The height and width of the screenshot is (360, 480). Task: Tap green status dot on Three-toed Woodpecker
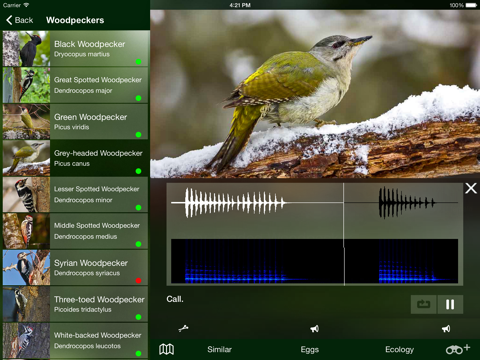[138, 317]
